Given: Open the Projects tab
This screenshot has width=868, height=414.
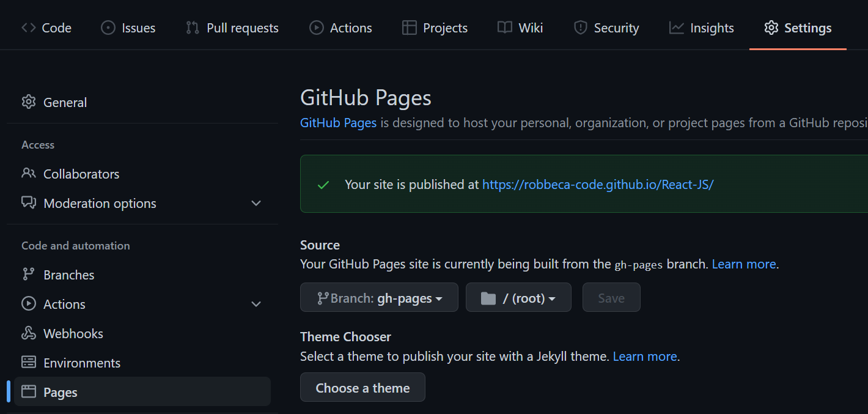Looking at the screenshot, I should pos(435,28).
